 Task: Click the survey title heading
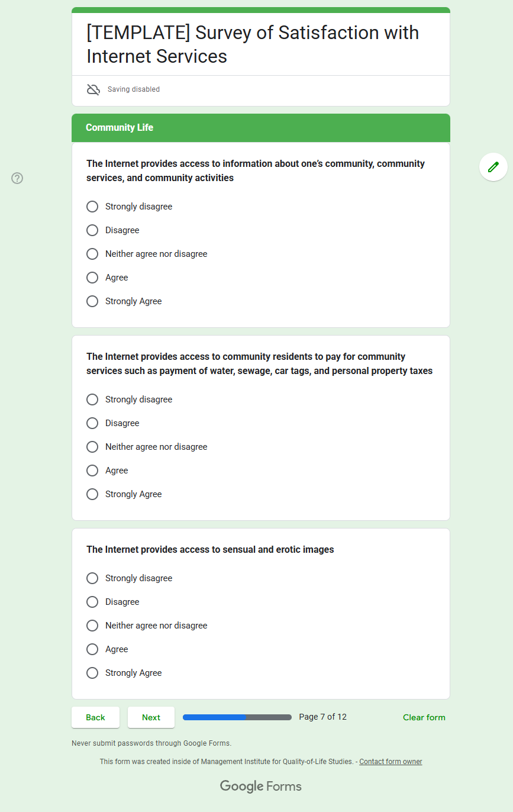[x=253, y=44]
